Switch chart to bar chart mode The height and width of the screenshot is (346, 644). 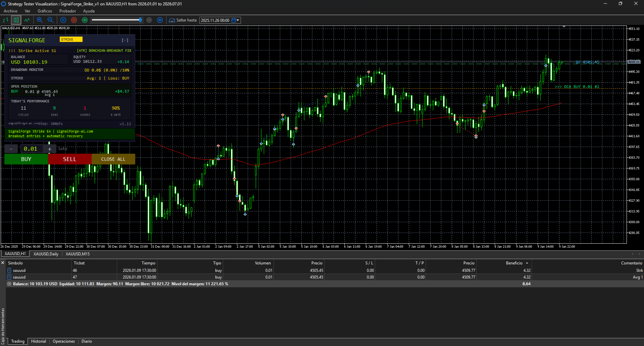point(6,20)
